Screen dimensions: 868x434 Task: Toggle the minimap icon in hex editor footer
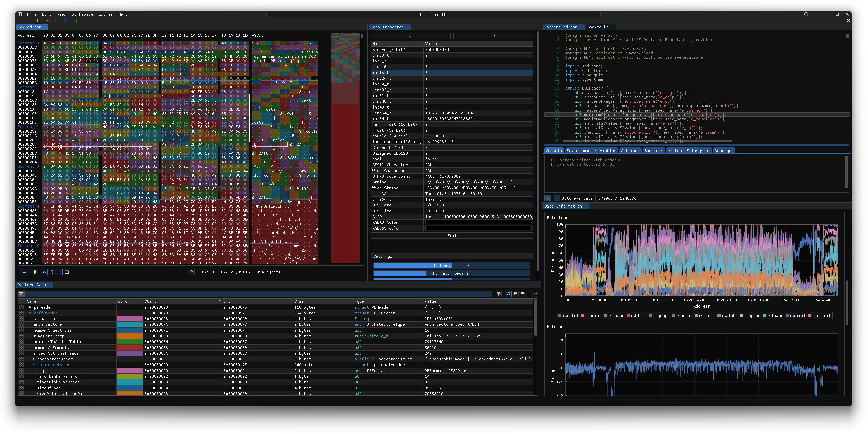tap(59, 272)
